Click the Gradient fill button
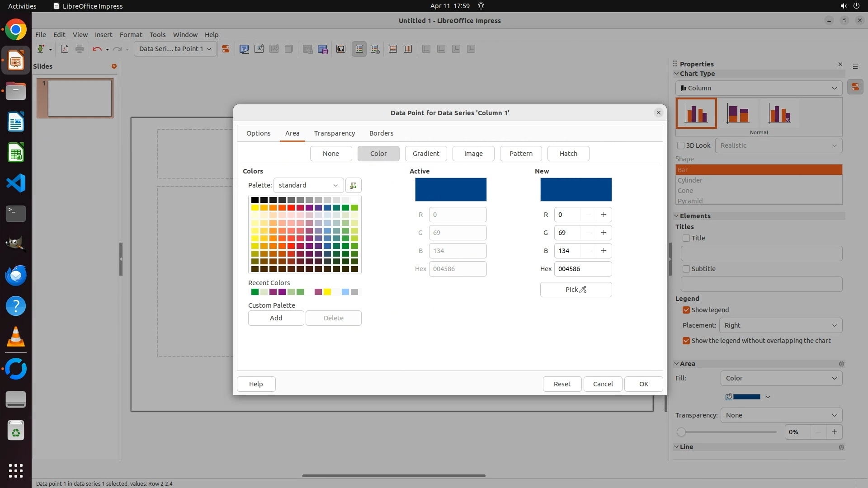868x488 pixels. click(426, 154)
